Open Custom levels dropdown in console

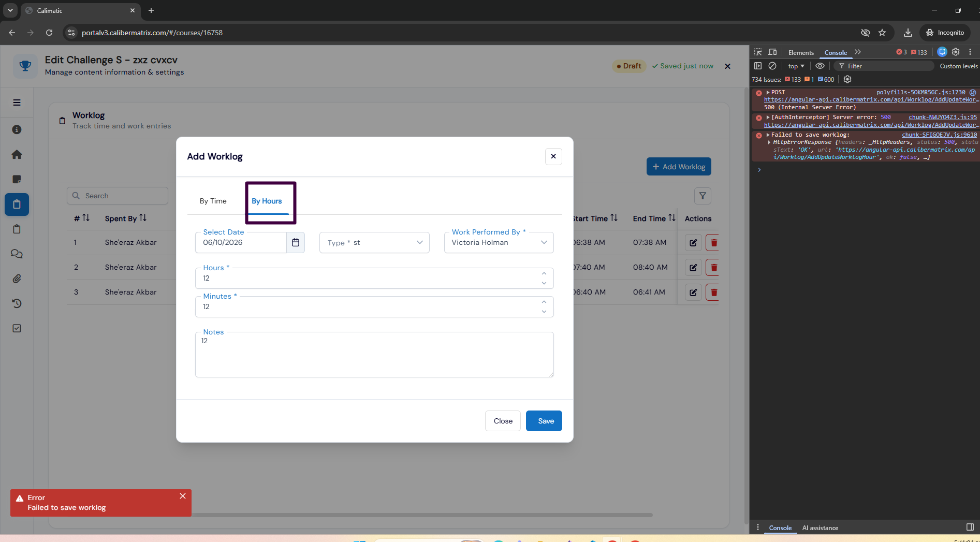pos(958,66)
